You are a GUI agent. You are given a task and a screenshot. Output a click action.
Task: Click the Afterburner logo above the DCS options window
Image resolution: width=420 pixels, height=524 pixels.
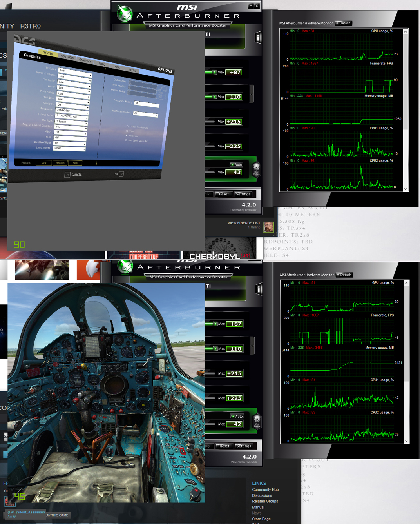tap(125, 13)
